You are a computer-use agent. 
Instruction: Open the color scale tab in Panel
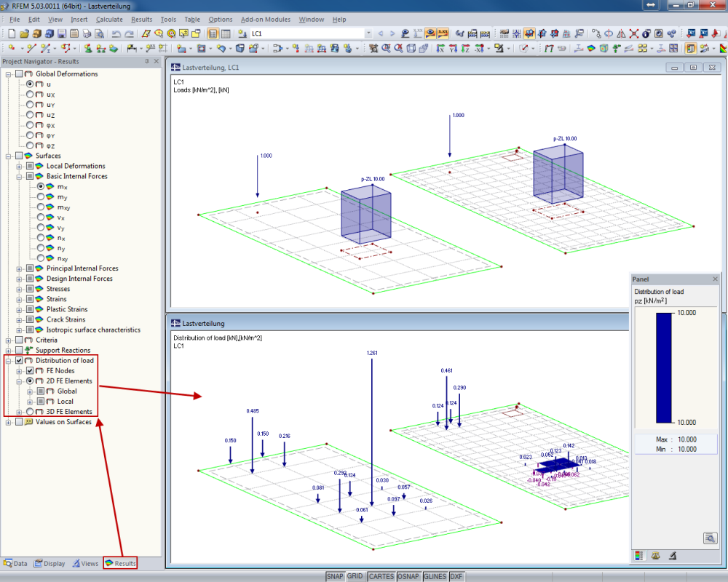pyautogui.click(x=639, y=556)
